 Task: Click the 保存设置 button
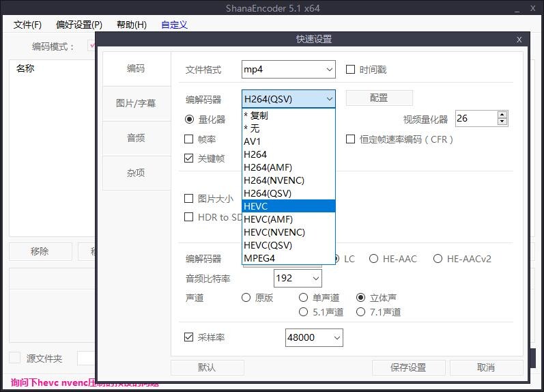coord(408,367)
